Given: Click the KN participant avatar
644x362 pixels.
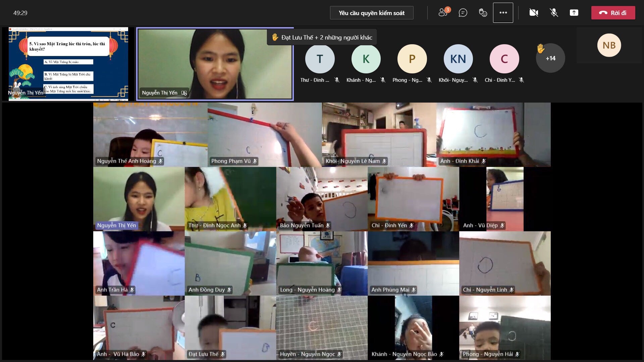Looking at the screenshot, I should click(458, 59).
